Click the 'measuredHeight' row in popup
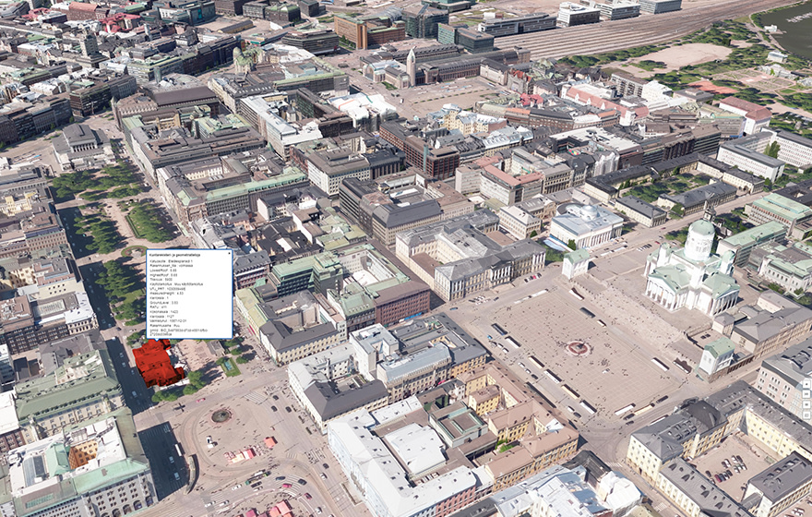 coord(167,294)
